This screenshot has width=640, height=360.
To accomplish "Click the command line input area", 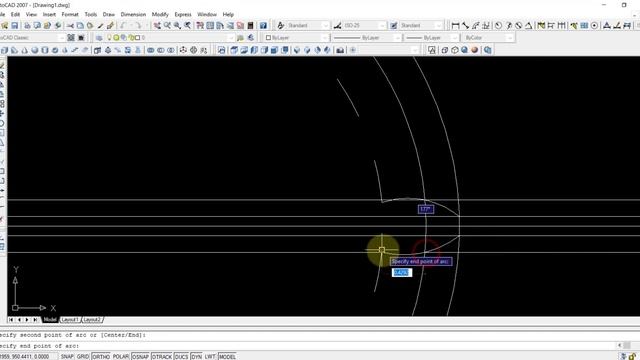I will pyautogui.click(x=308, y=346).
